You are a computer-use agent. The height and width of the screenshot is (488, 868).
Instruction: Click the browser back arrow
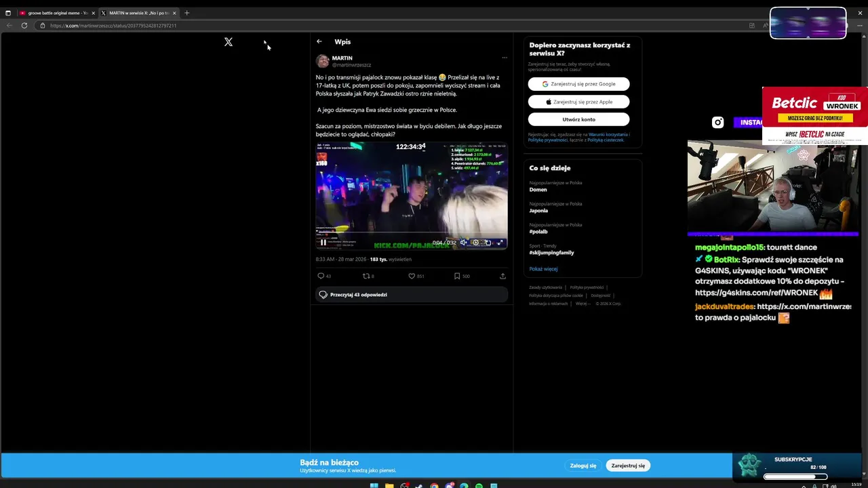tap(9, 26)
